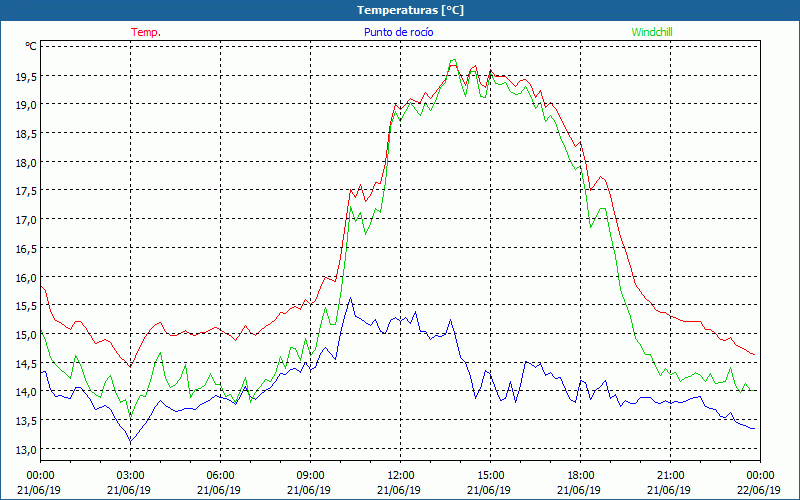Click the 21/06/19 date under 18:00

tap(579, 490)
